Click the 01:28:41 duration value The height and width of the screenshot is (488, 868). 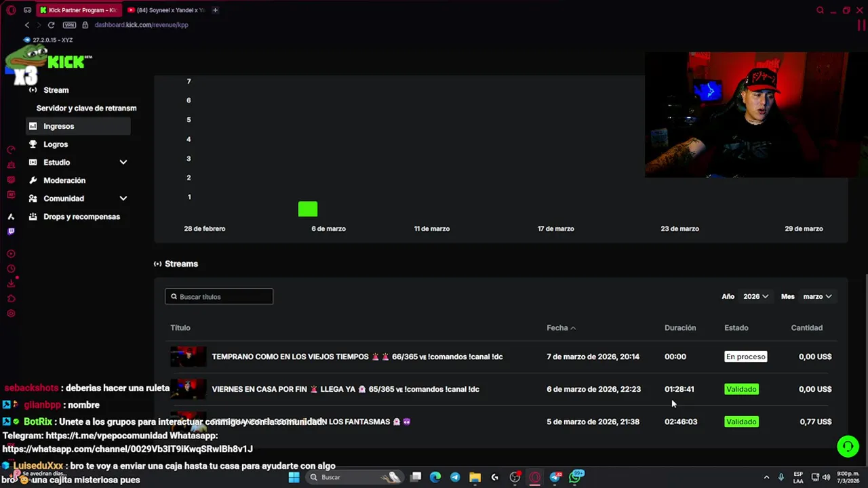679,389
